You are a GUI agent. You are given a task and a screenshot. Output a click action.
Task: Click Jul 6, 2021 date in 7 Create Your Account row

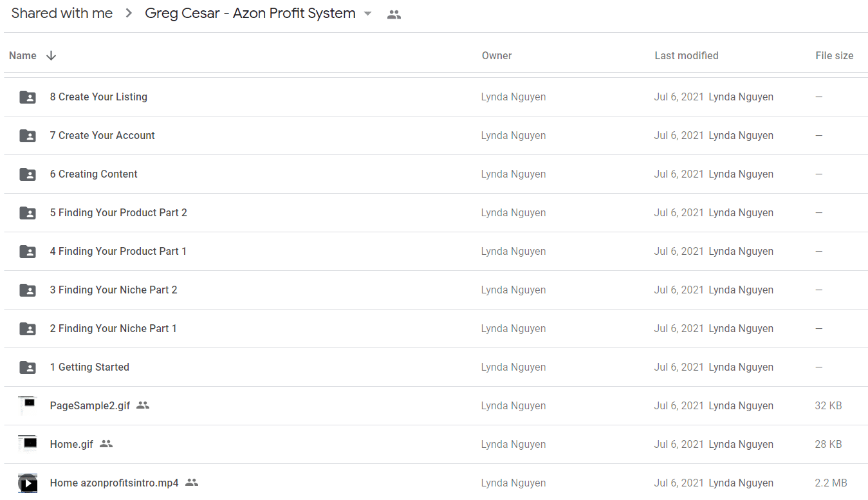679,135
